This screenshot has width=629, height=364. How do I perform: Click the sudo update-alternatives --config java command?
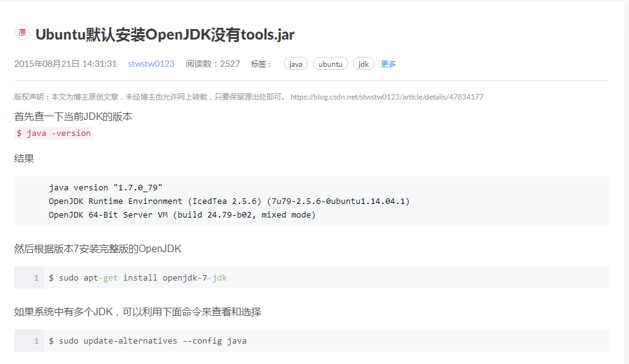pos(148,341)
